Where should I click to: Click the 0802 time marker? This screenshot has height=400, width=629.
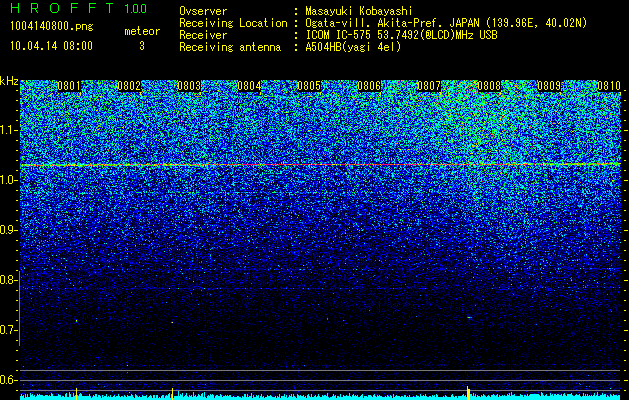(x=129, y=86)
